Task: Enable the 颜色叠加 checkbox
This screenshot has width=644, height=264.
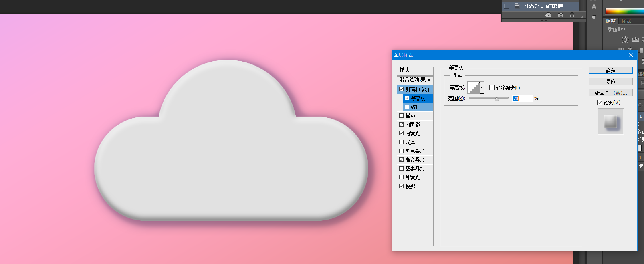Action: [402, 151]
